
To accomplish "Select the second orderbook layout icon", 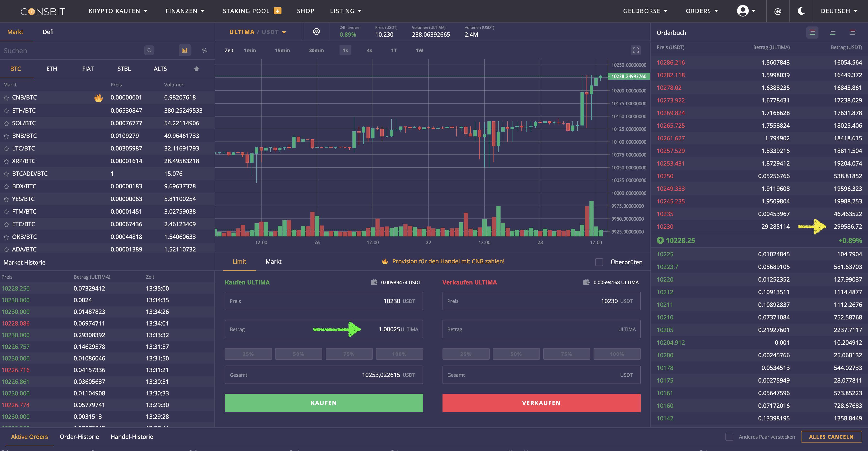I will 832,33.
